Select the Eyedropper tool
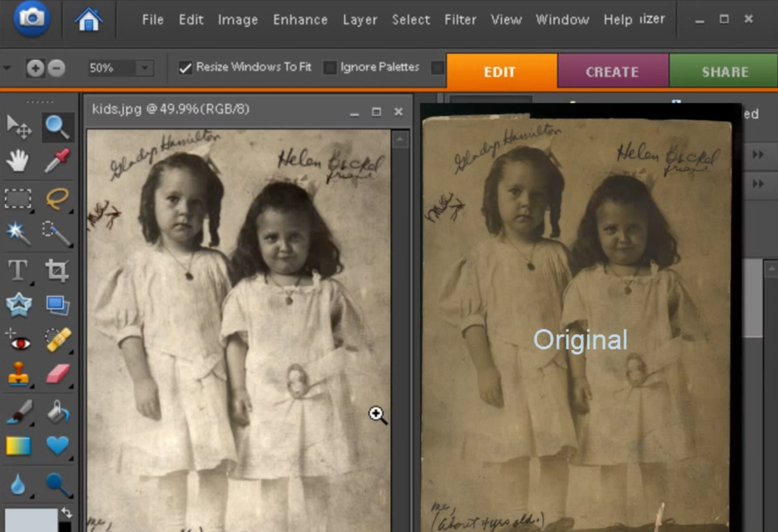Viewport: 778px width, 532px height. pyautogui.click(x=57, y=161)
